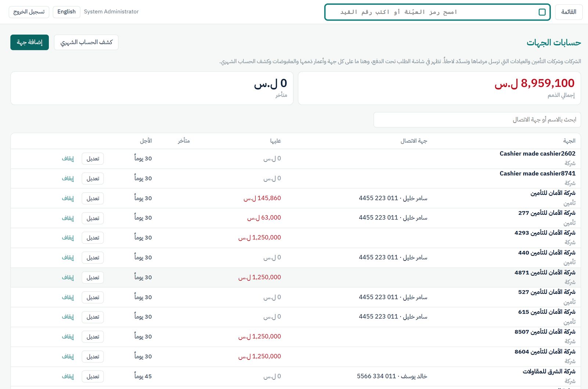Screen dimensions: 588x389
Task: Suspend شركة الشرق للمقاولات
Action: point(68,376)
